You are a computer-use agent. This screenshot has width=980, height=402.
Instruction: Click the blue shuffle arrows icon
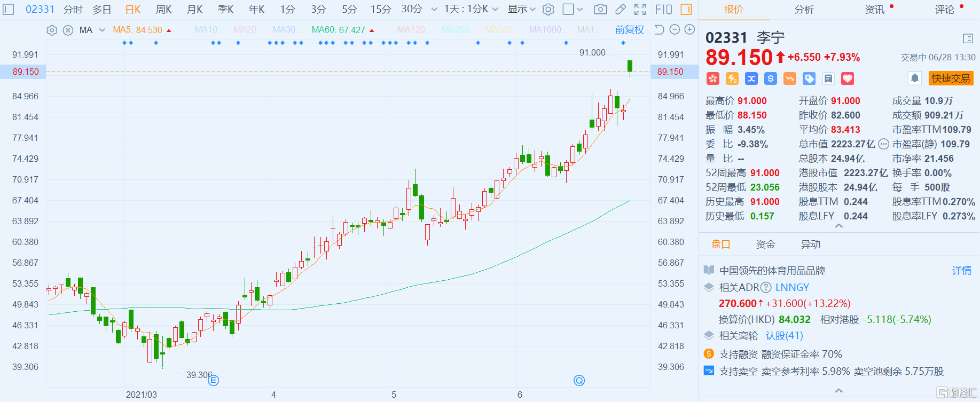pyautogui.click(x=751, y=78)
